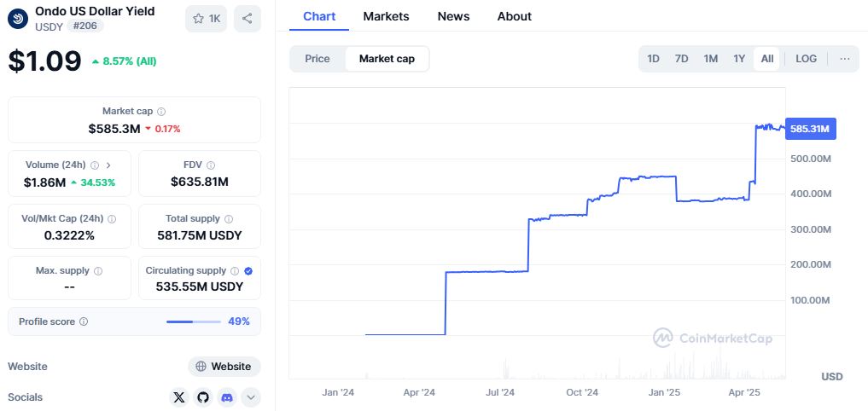
Task: Open the chart more options ellipsis menu
Action: [x=845, y=59]
